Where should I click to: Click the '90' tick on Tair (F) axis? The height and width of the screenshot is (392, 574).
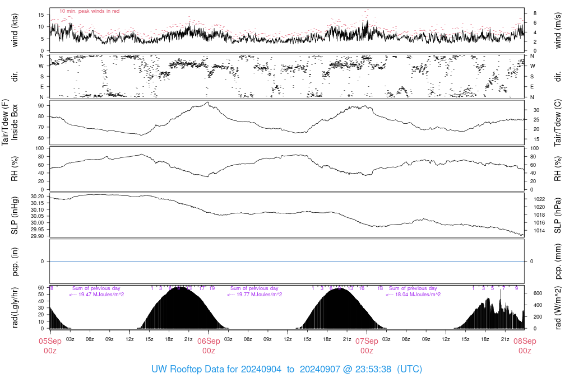pos(41,106)
